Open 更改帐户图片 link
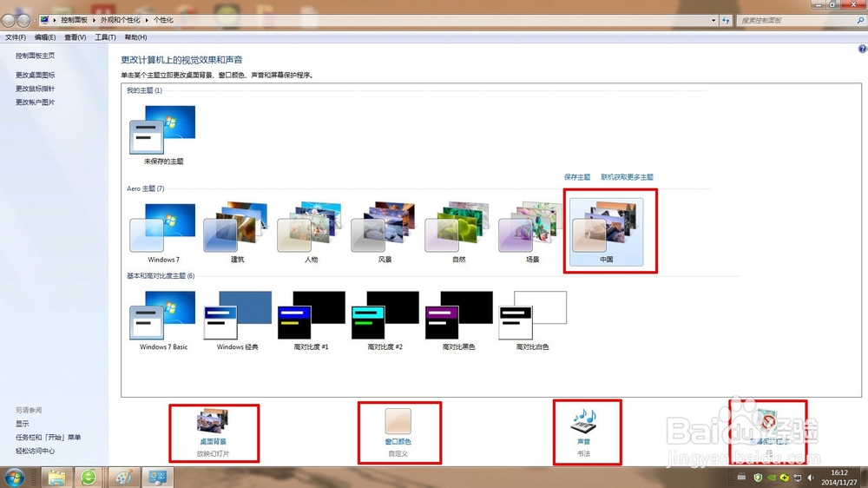 click(x=35, y=102)
